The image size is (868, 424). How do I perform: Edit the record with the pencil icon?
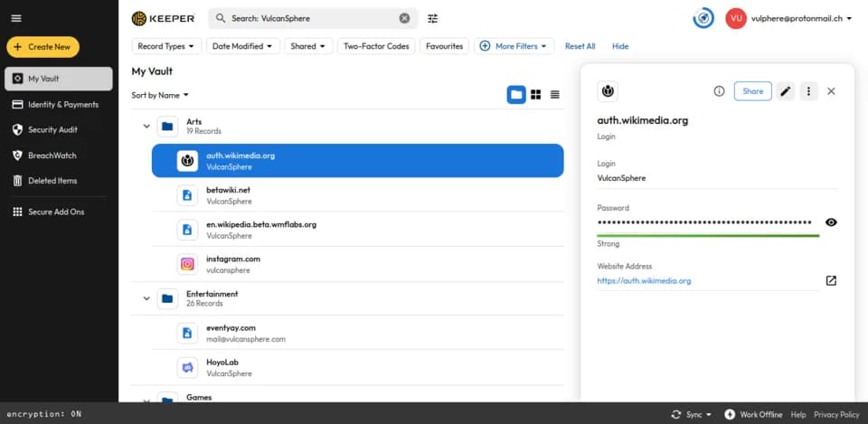(x=785, y=91)
